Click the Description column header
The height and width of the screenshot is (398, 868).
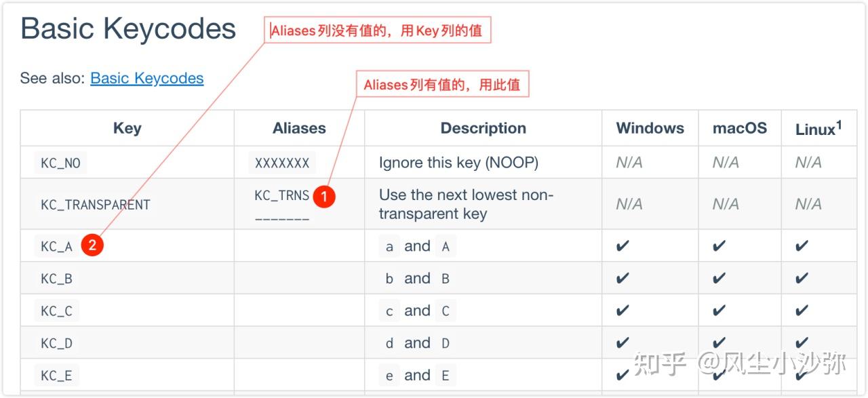pos(483,128)
